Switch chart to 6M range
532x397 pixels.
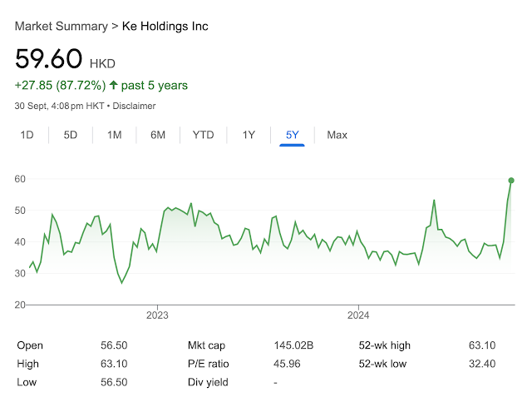tap(158, 135)
